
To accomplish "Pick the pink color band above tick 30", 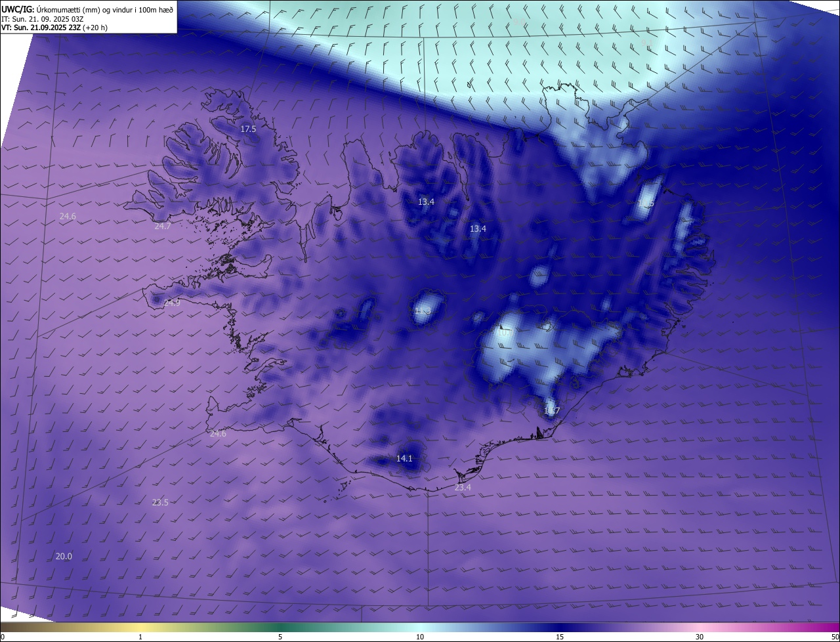I will coord(700,628).
